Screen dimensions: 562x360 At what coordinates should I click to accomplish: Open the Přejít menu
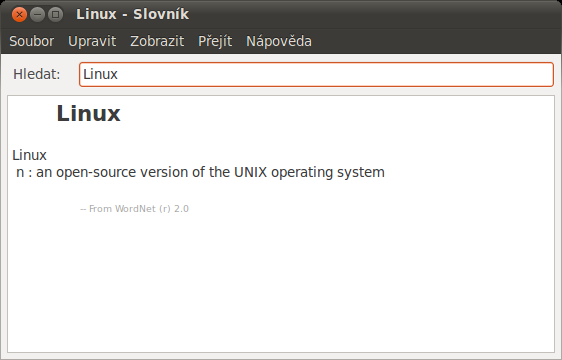215,41
